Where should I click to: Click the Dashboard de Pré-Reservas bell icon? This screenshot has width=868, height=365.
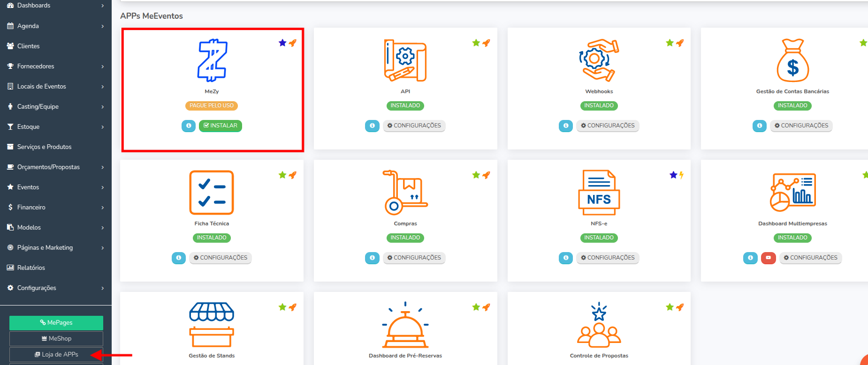coord(405,325)
